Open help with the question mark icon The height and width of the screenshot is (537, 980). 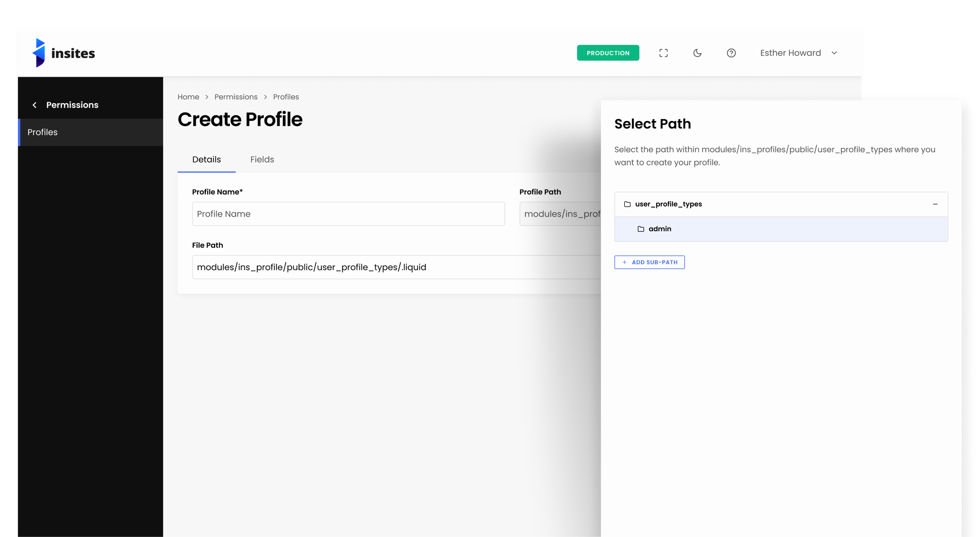point(731,53)
